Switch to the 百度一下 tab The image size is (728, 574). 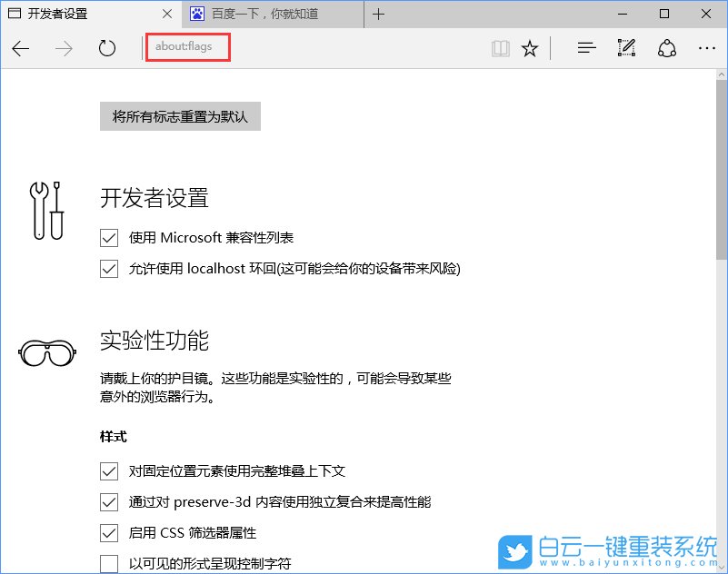(x=264, y=14)
